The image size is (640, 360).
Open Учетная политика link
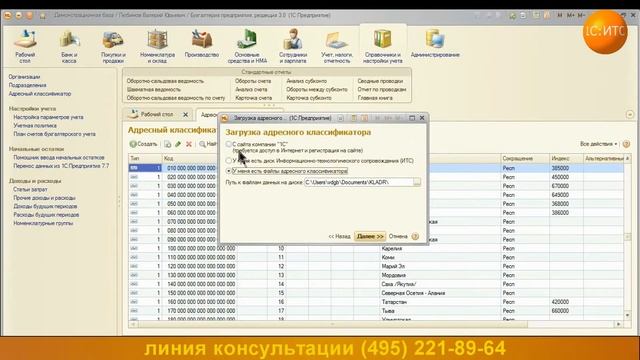(35, 126)
